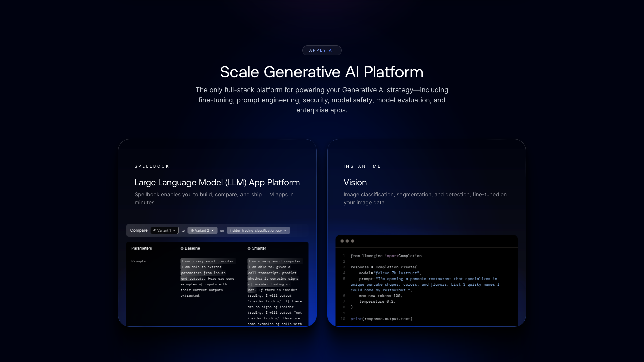Click the stack icon beside Baseline header

[182, 249]
